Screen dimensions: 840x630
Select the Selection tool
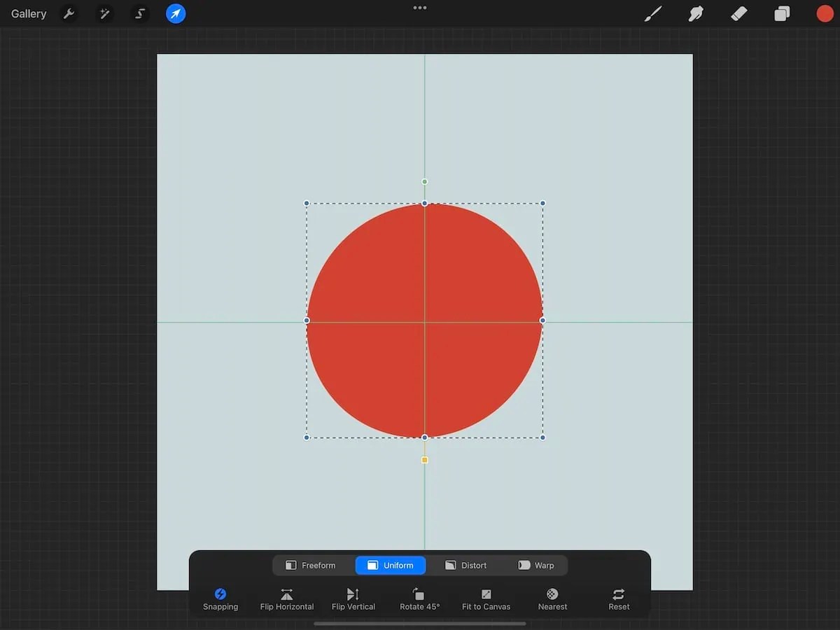pos(139,13)
